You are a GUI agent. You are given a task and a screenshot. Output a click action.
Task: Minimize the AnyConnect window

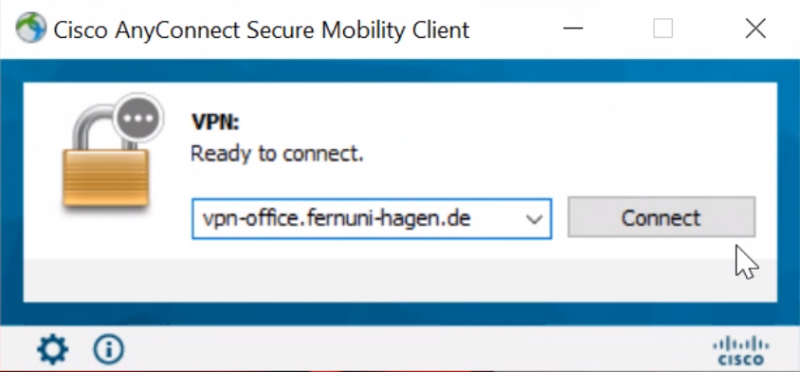(x=573, y=29)
